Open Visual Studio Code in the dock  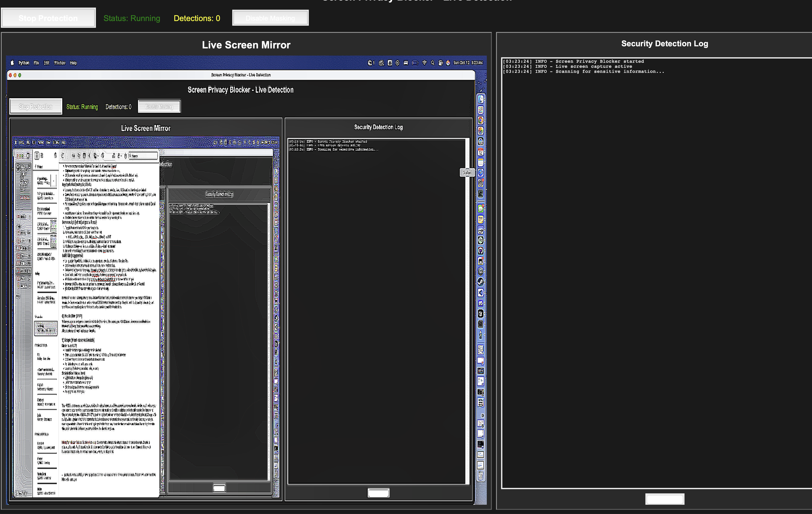[x=480, y=292]
